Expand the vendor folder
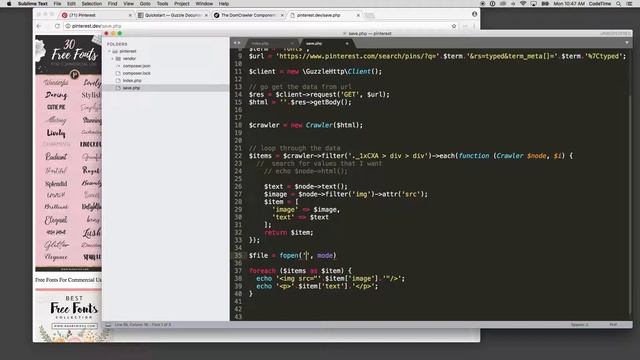This screenshot has width=640, height=360. (x=113, y=59)
